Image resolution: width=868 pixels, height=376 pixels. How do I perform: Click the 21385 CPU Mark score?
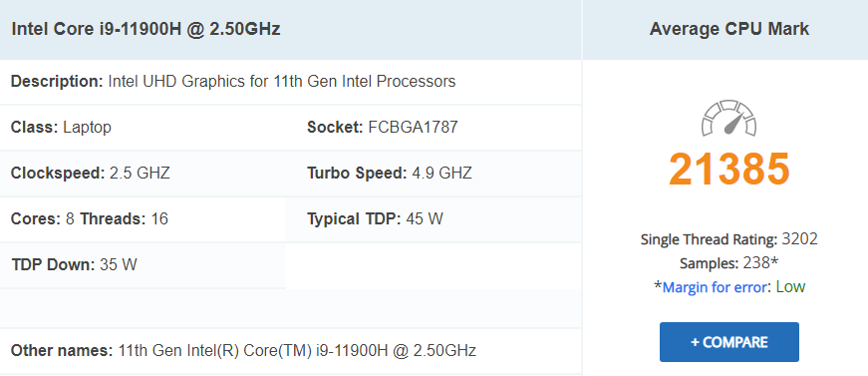point(729,170)
